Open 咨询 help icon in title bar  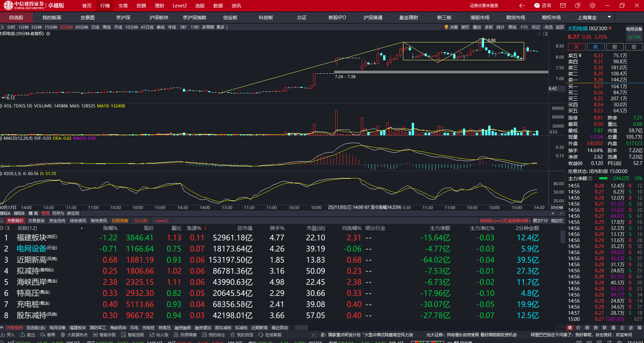[542, 5]
